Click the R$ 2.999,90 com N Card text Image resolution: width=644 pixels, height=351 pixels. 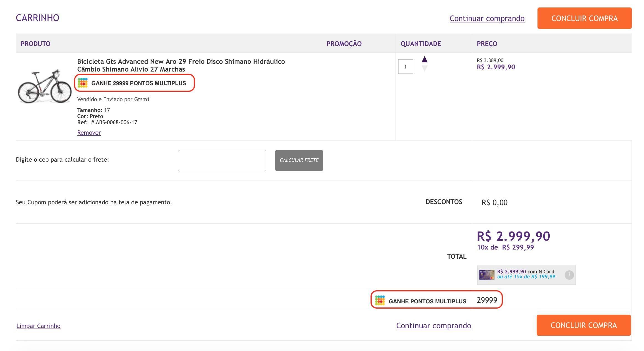coord(526,272)
